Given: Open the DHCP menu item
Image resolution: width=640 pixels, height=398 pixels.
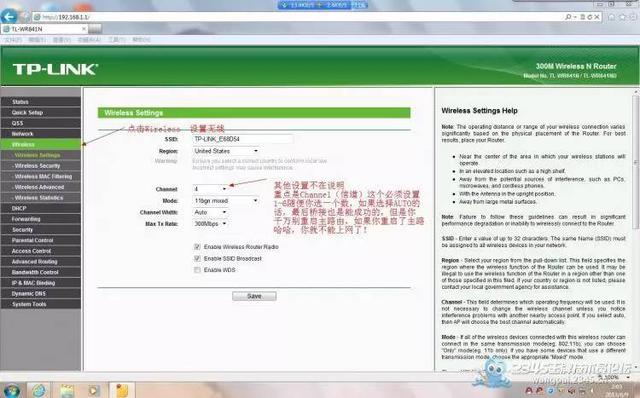Looking at the screenshot, I should (41, 208).
